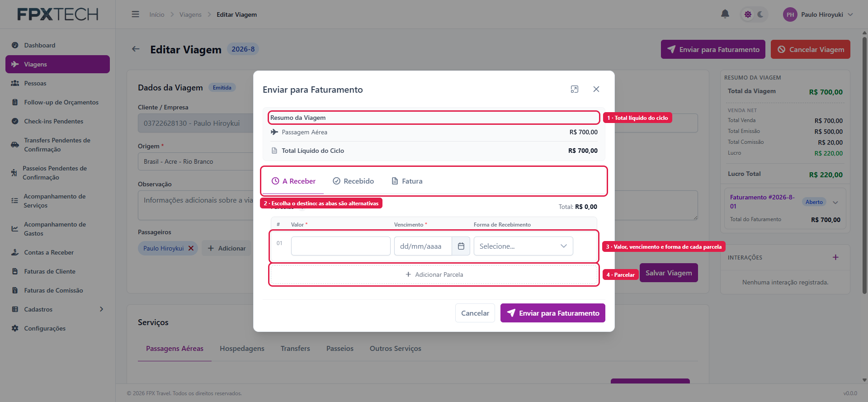Remove passenger Paulo Hiroyuki chip
The image size is (868, 402).
[191, 248]
